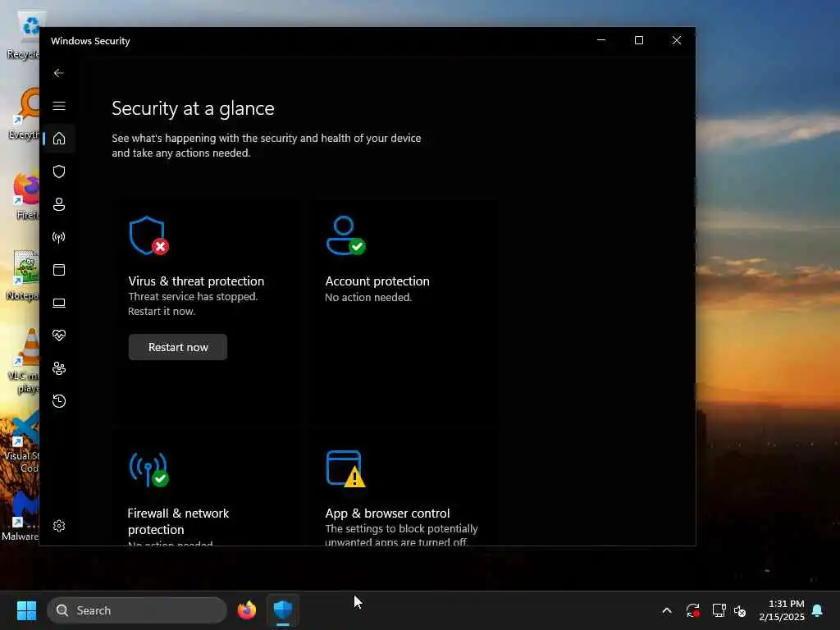Maximize the Windows Security window
This screenshot has width=840, height=630.
pyautogui.click(x=638, y=40)
